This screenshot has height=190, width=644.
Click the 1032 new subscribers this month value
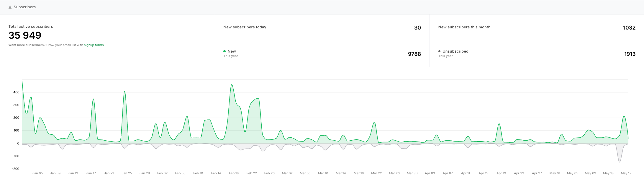pyautogui.click(x=629, y=28)
